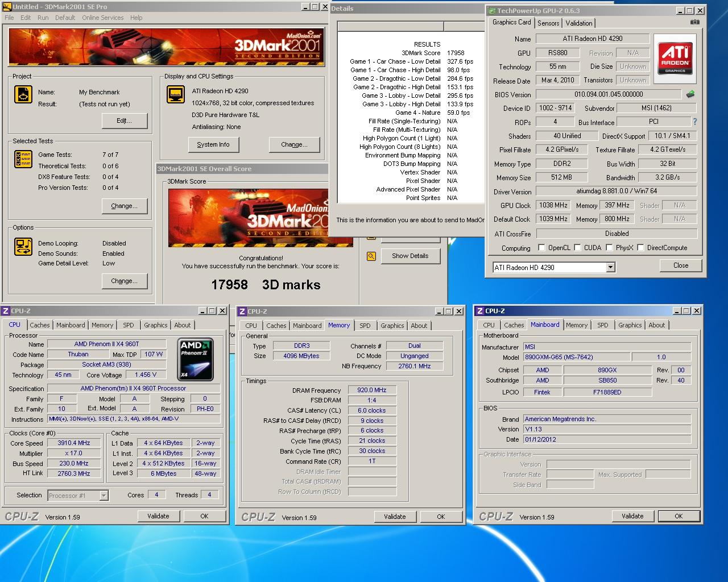Click the Close button in GPU-Z
The width and height of the screenshot is (728, 582).
click(x=681, y=265)
